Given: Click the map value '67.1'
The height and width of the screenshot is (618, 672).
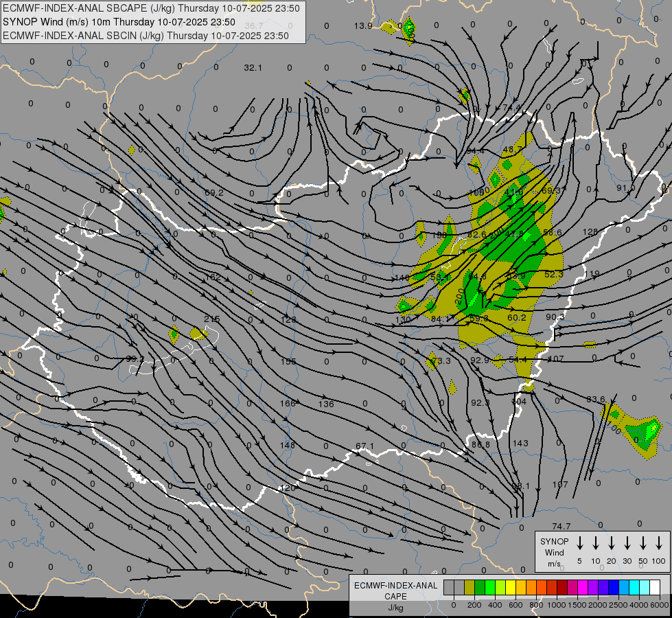Looking at the screenshot, I should [364, 446].
